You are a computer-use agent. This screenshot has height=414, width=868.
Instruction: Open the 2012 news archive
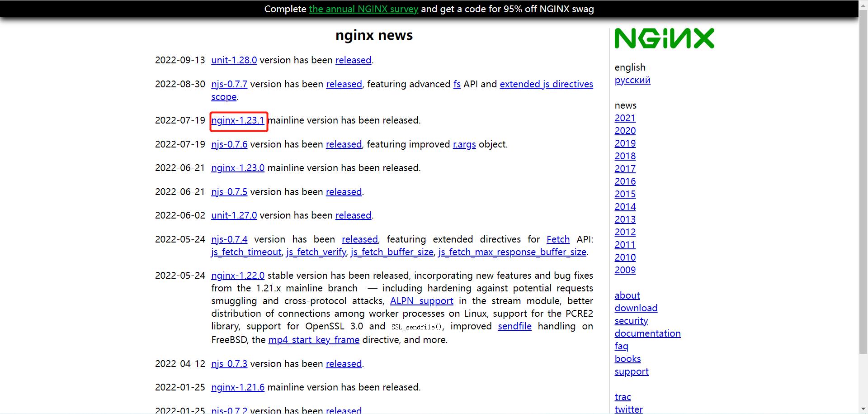(x=625, y=232)
